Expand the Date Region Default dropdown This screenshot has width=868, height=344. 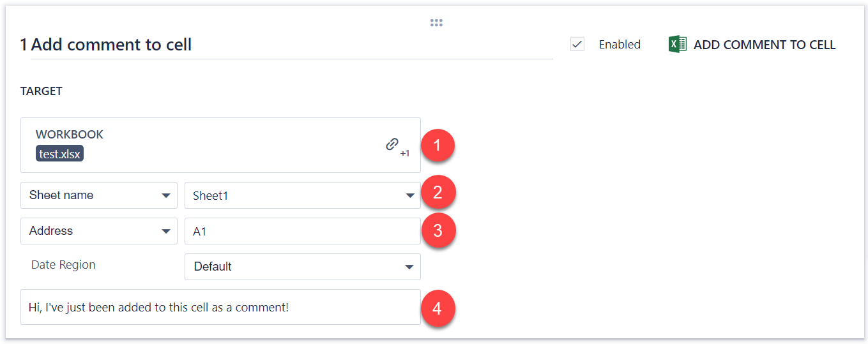(302, 267)
